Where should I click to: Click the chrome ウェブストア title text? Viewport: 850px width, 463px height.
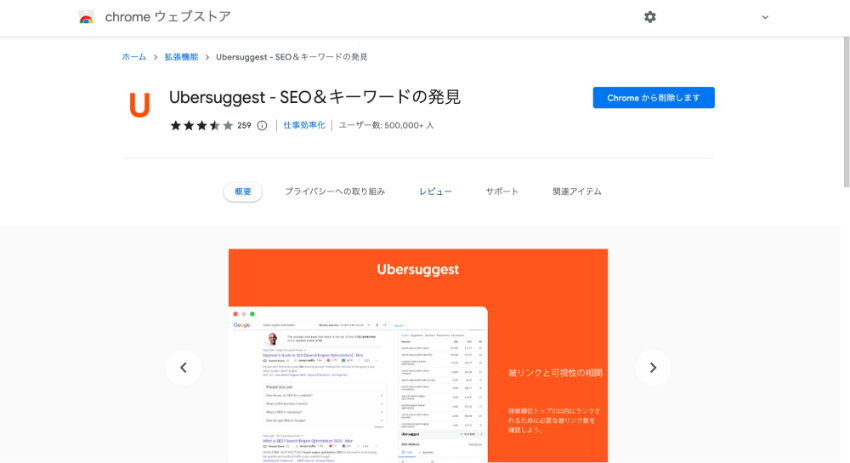coord(168,17)
